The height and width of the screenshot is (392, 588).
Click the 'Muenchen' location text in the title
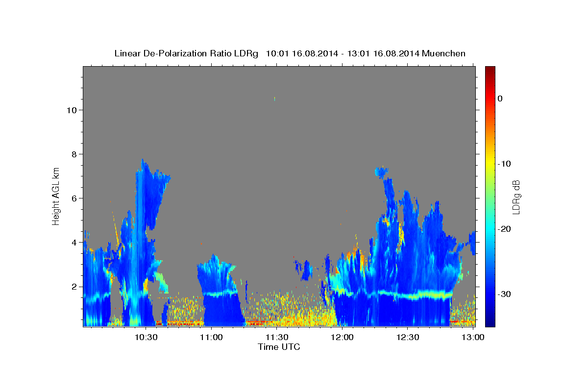[x=443, y=53]
